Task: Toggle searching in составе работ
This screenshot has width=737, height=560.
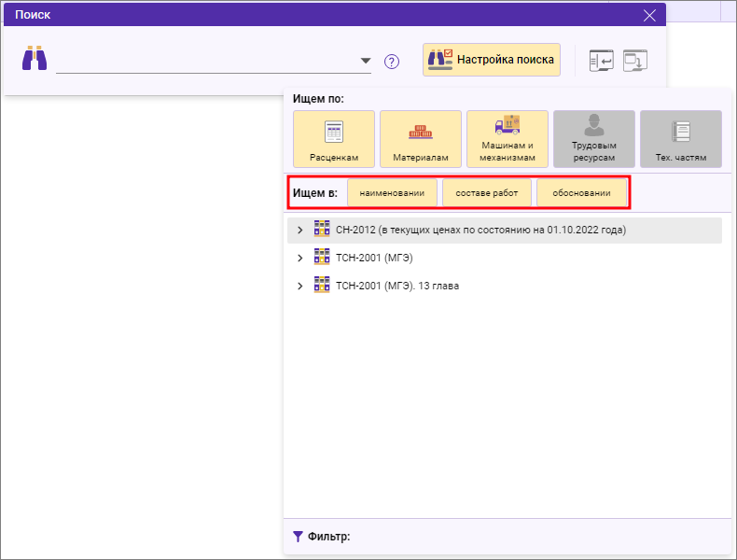Action: [x=486, y=193]
